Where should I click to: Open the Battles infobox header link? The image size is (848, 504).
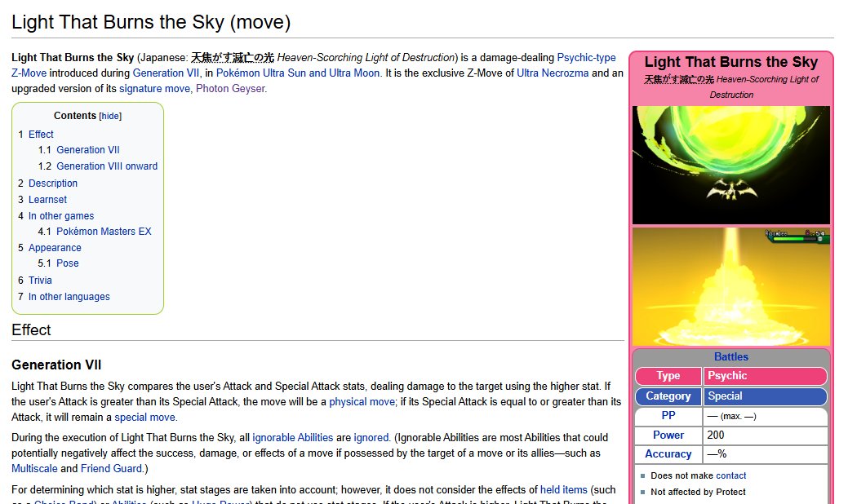[x=730, y=356]
